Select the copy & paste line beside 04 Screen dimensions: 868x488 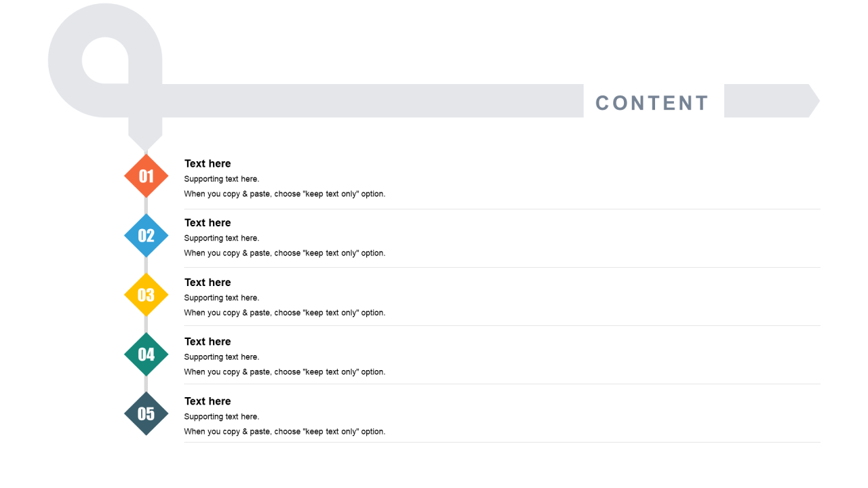(285, 372)
